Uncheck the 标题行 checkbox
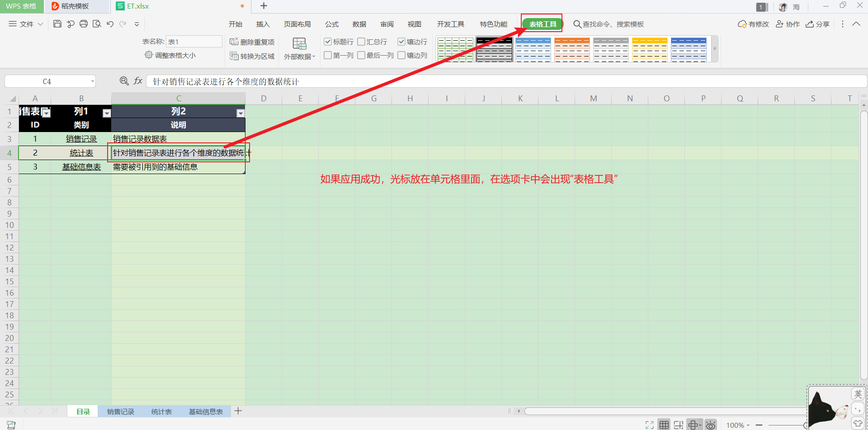This screenshot has width=868, height=430. point(328,42)
